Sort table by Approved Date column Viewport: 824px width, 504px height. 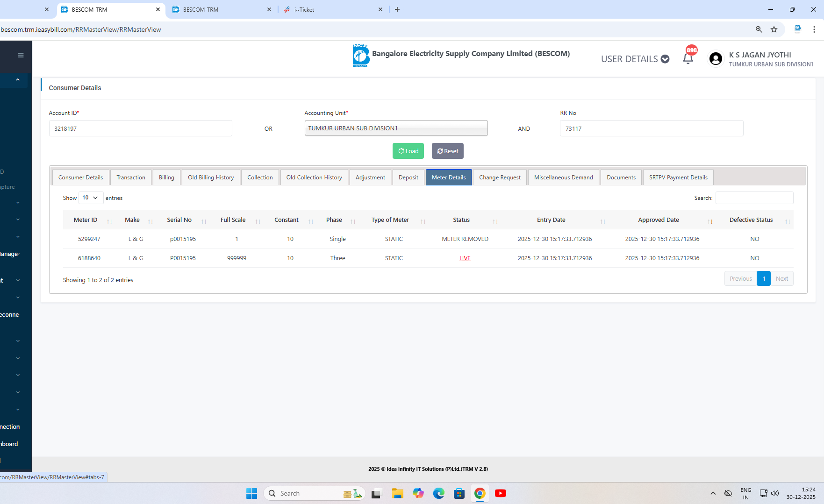pos(658,220)
